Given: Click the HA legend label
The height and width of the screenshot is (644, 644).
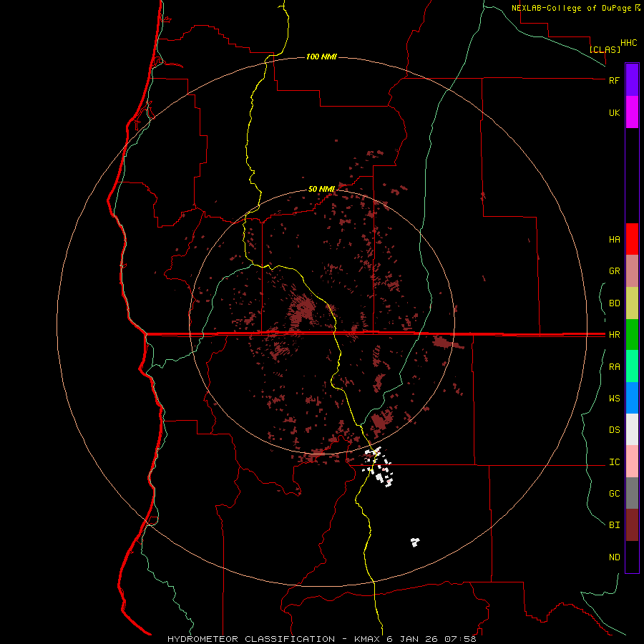Looking at the screenshot, I should tap(614, 239).
